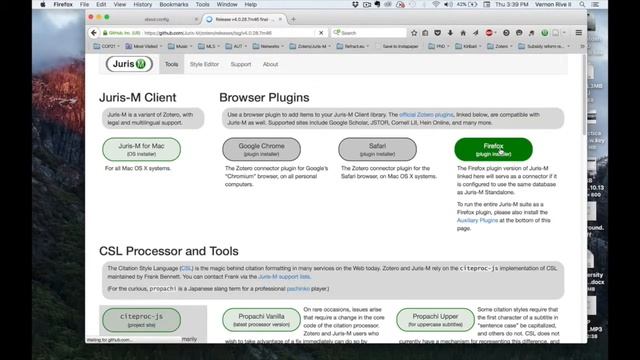Follow the Juris-M support lists link
The image size is (640, 360).
pos(284,276)
